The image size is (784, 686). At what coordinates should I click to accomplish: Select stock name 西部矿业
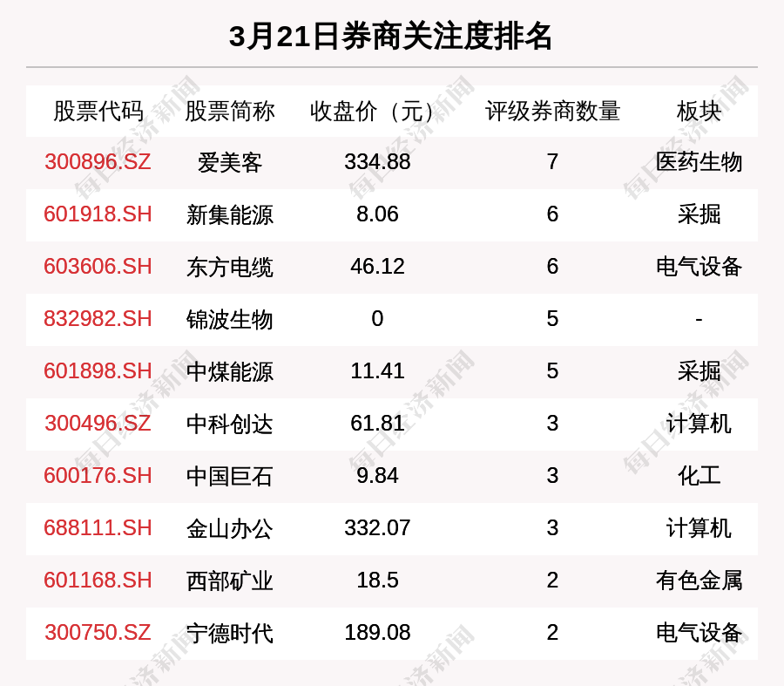coord(229,581)
